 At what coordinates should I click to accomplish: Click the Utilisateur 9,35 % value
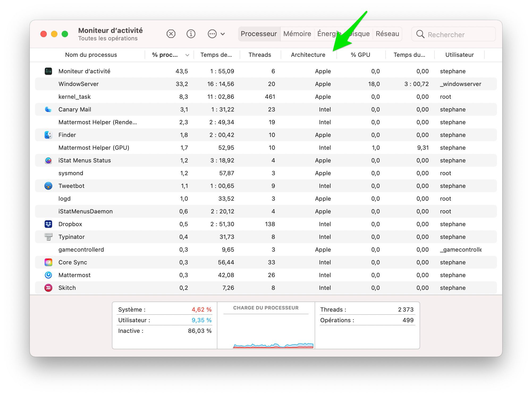[x=202, y=320]
